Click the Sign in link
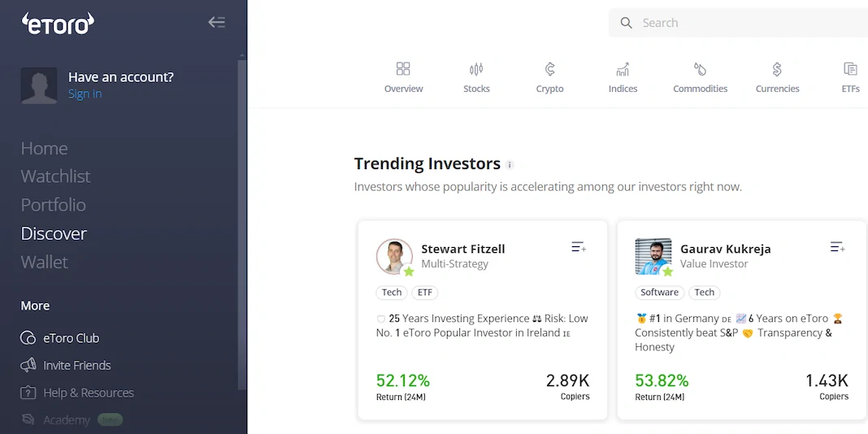 [x=85, y=94]
